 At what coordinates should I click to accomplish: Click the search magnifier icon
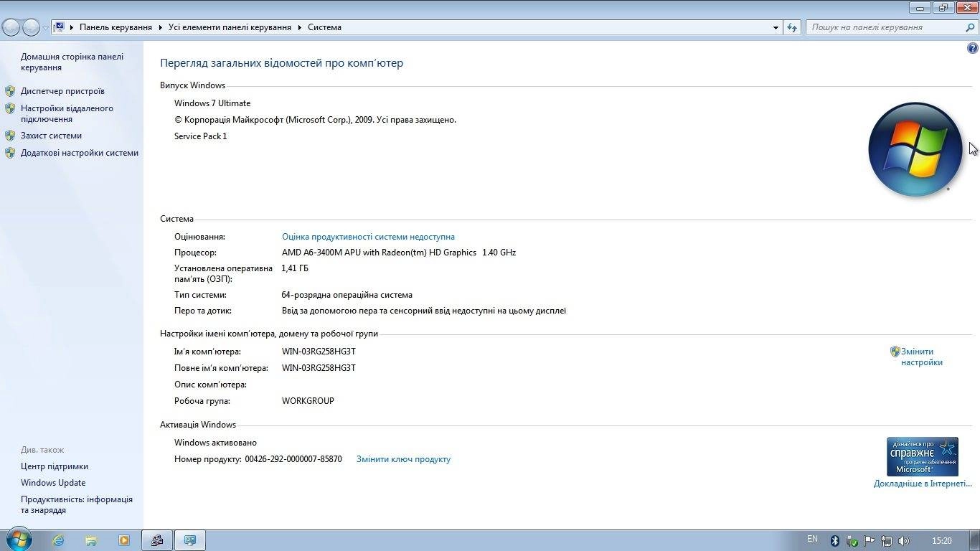coord(971,27)
